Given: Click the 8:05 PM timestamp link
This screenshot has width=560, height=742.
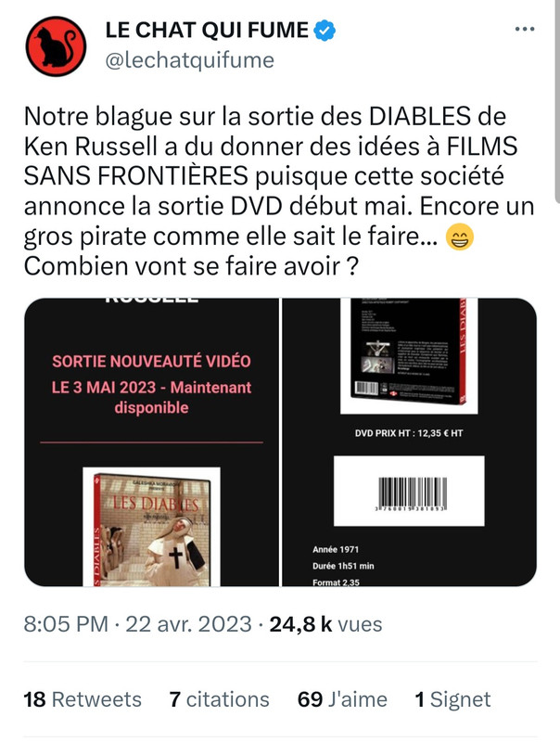Looking at the screenshot, I should (66, 623).
